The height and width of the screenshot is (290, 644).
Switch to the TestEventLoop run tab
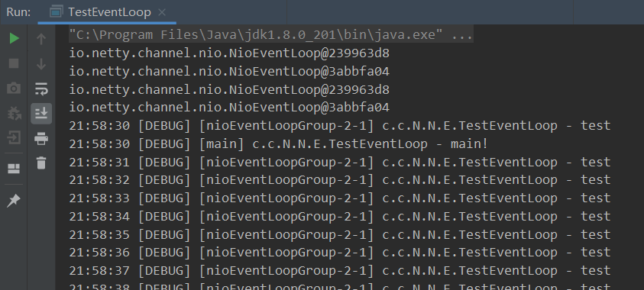coord(107,12)
